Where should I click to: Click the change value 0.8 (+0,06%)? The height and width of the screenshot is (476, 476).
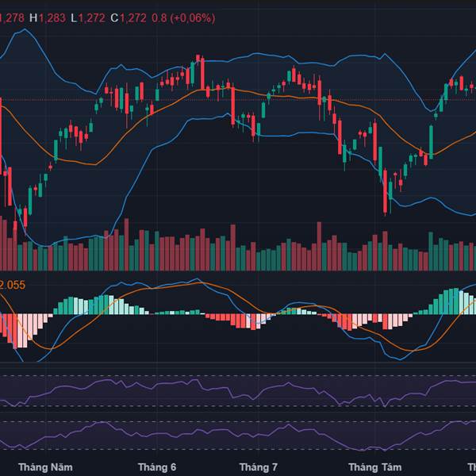[183, 18]
